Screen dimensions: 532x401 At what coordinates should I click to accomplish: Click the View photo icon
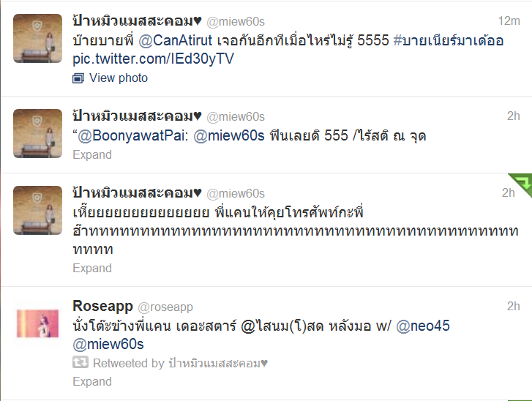78,78
